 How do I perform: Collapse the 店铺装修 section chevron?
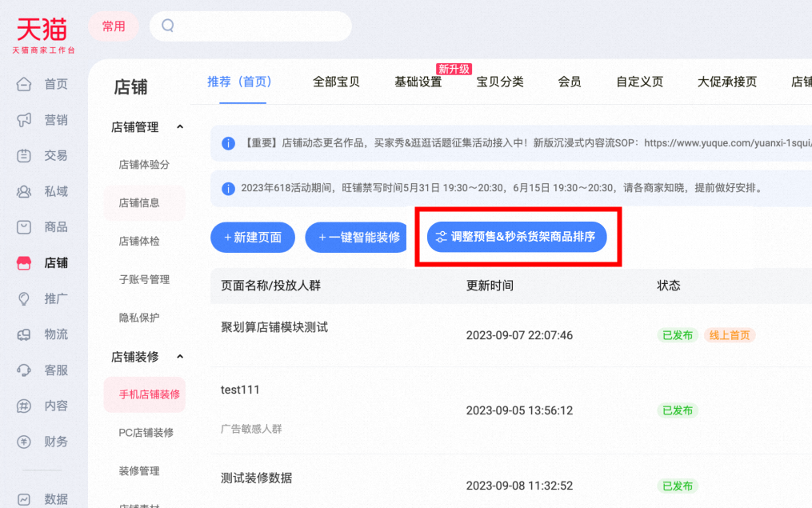180,357
